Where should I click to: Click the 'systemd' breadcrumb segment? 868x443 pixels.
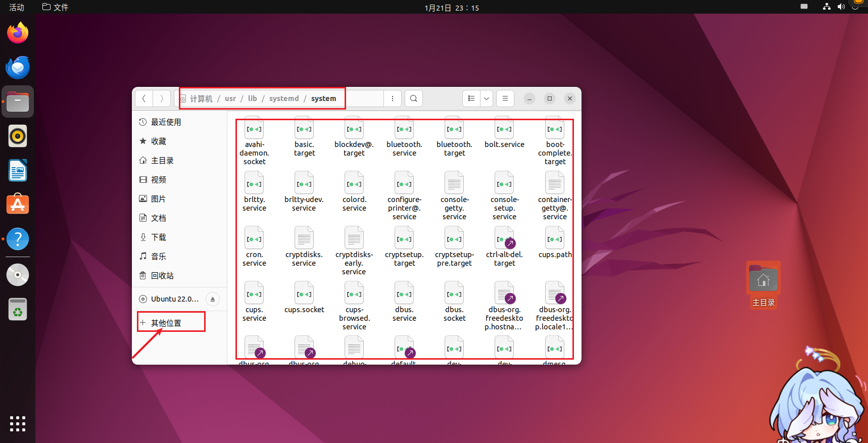(x=283, y=99)
